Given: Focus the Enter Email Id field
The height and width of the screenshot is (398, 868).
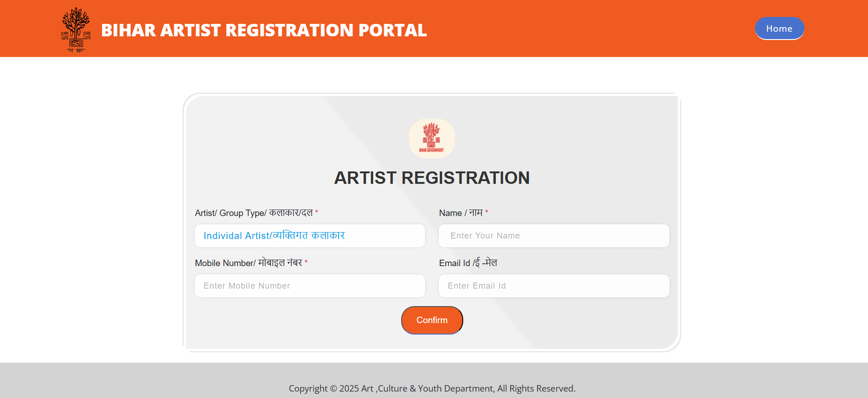Looking at the screenshot, I should (554, 286).
